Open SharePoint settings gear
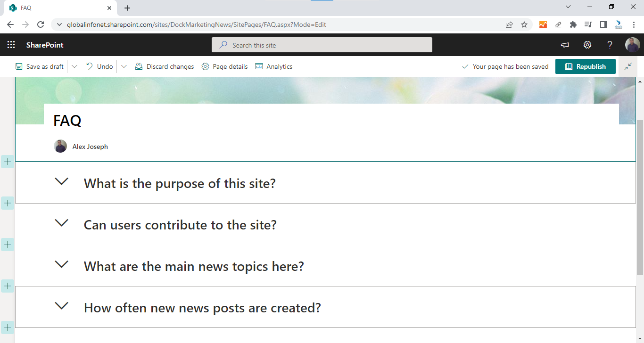This screenshot has width=644, height=343. pyautogui.click(x=587, y=45)
